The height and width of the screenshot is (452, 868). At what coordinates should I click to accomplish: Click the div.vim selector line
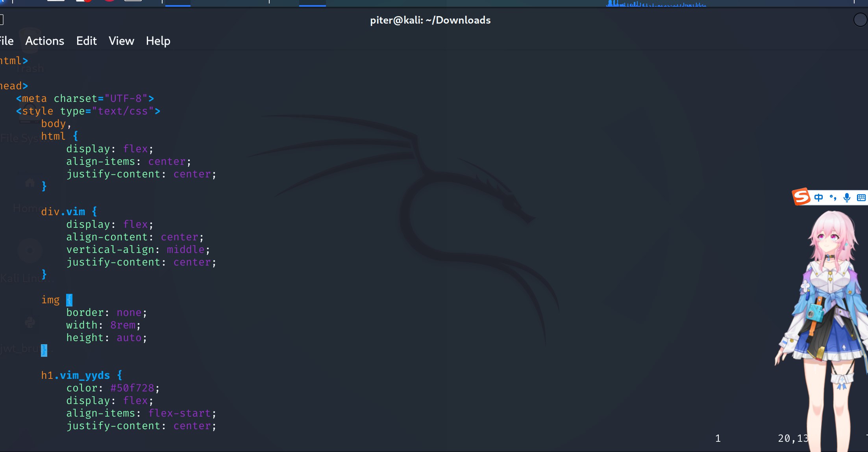click(x=63, y=212)
